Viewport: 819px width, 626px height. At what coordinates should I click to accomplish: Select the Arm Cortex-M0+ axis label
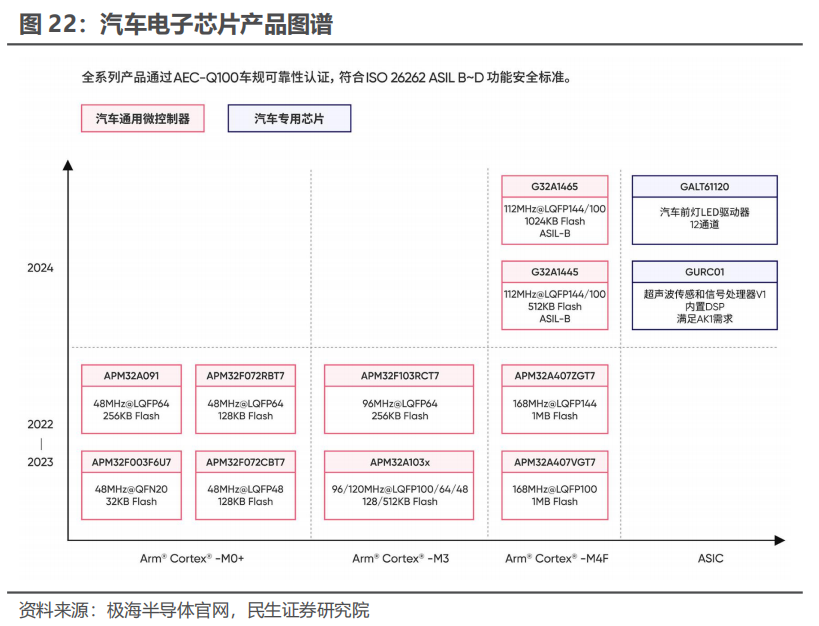click(x=192, y=559)
